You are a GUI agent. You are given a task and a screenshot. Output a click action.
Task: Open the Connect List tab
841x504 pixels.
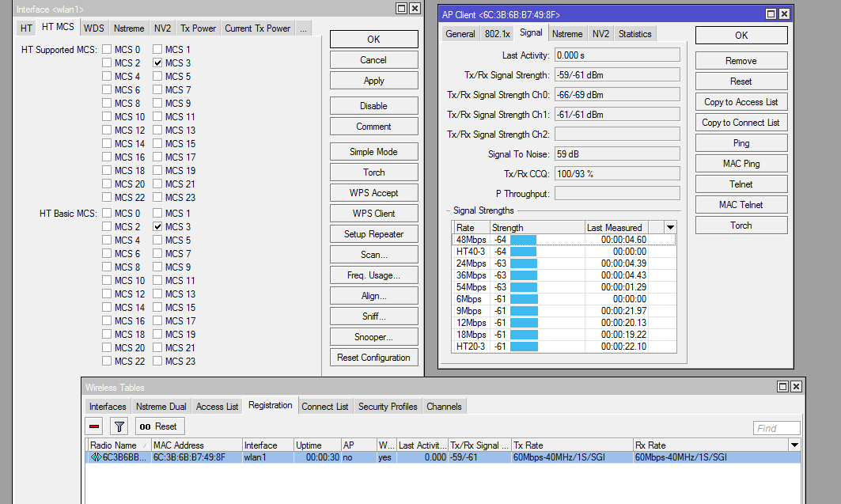(x=325, y=407)
